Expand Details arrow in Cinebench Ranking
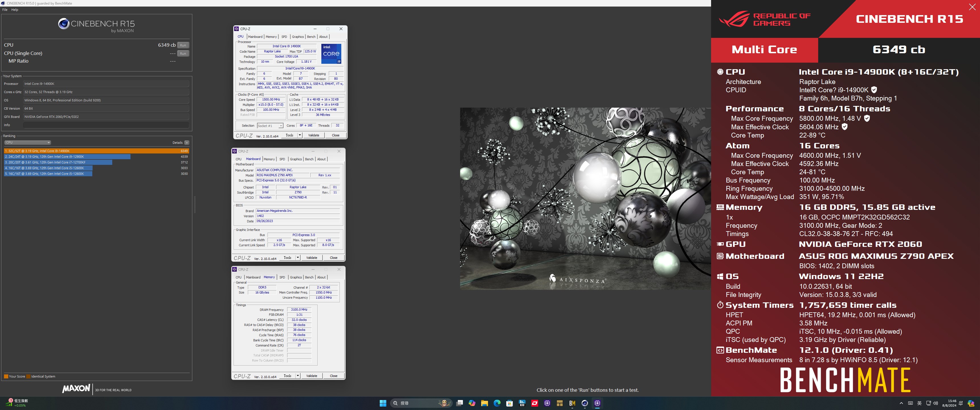This screenshot has width=980, height=410. pos(187,143)
